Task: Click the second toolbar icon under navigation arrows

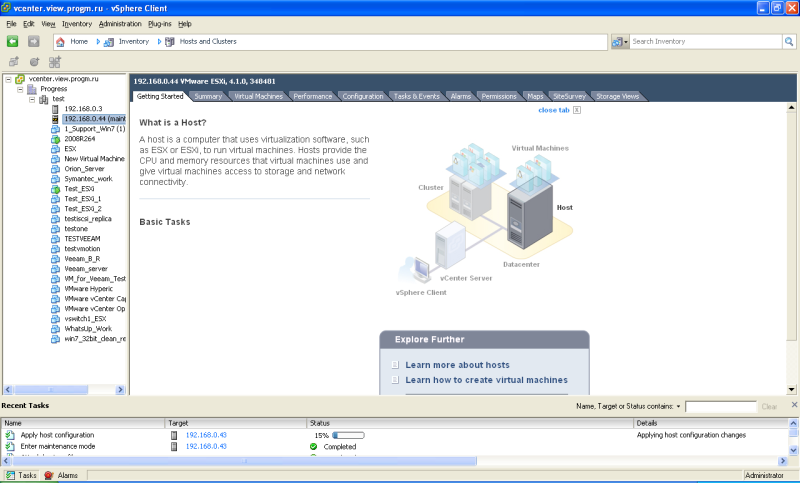Action: tap(34, 62)
